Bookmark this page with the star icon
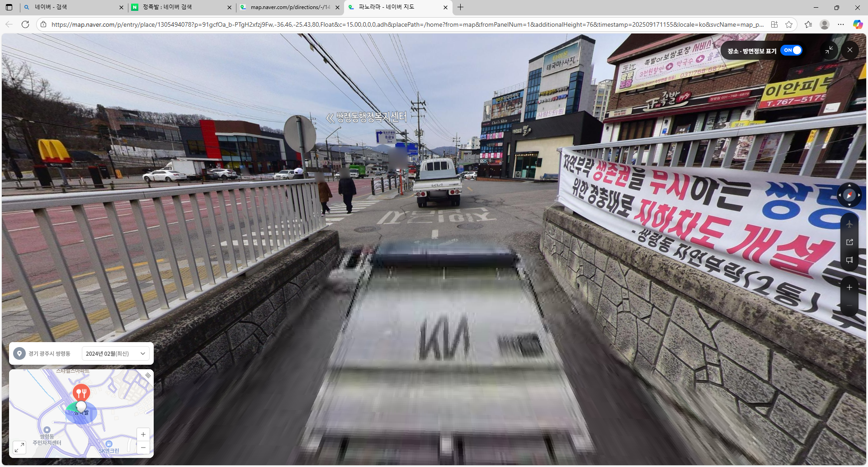 pos(789,24)
